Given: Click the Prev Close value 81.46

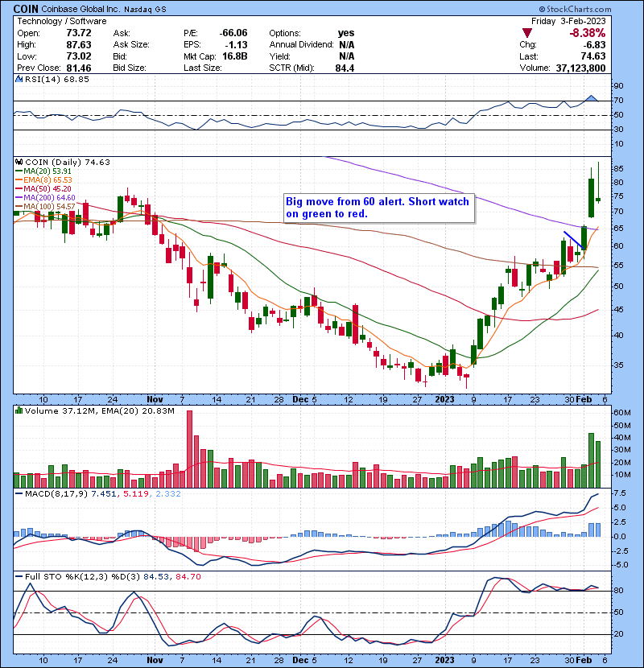Looking at the screenshot, I should 79,68.
